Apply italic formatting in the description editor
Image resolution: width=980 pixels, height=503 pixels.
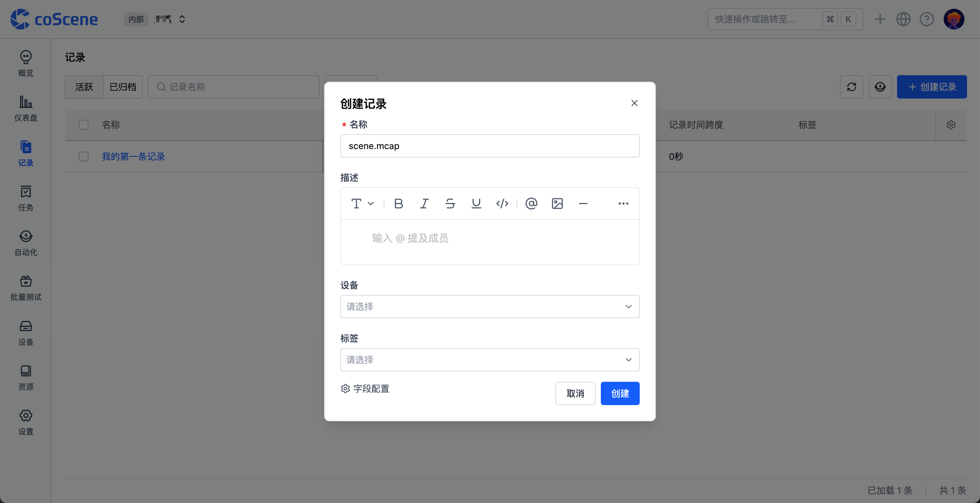click(x=424, y=204)
